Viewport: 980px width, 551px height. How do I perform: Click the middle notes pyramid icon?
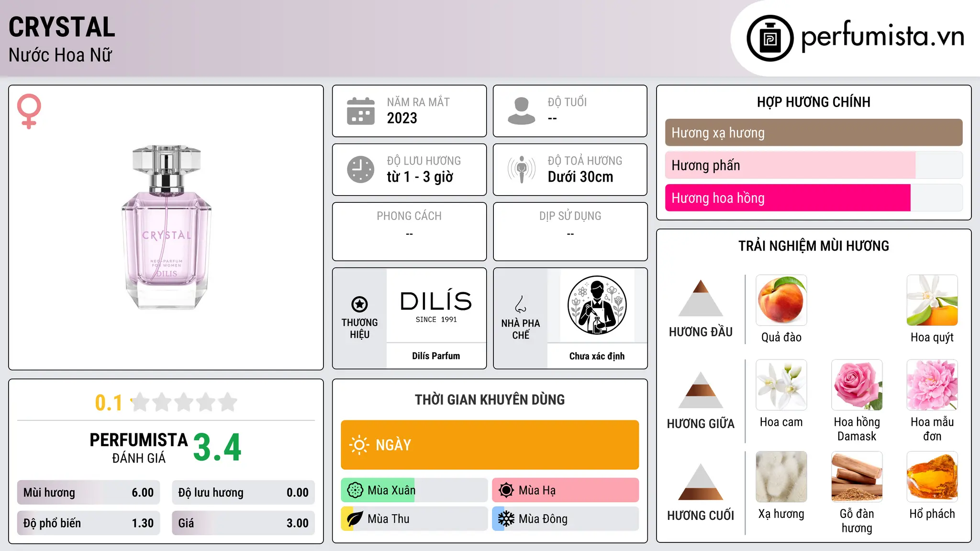point(701,390)
